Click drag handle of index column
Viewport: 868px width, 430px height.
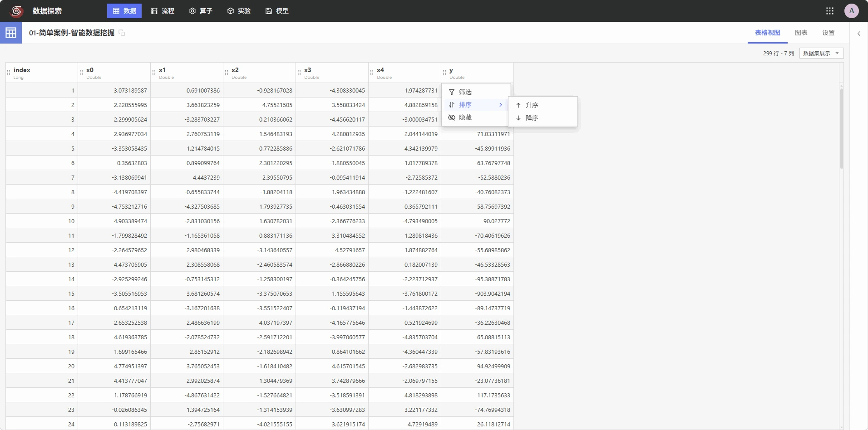click(9, 73)
